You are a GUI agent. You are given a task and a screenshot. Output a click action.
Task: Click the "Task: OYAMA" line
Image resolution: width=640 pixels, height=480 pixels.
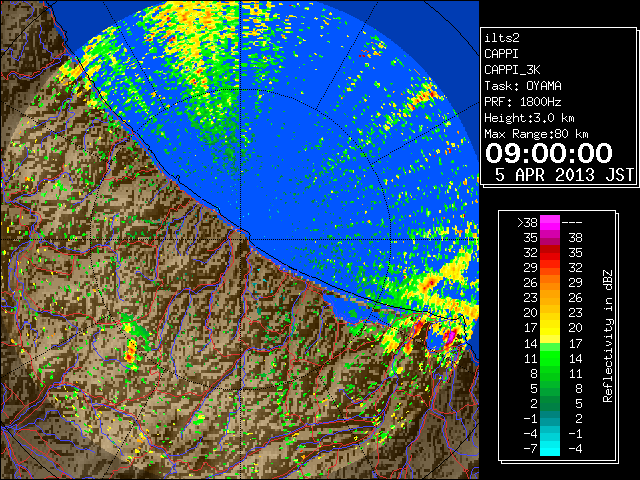(523, 86)
